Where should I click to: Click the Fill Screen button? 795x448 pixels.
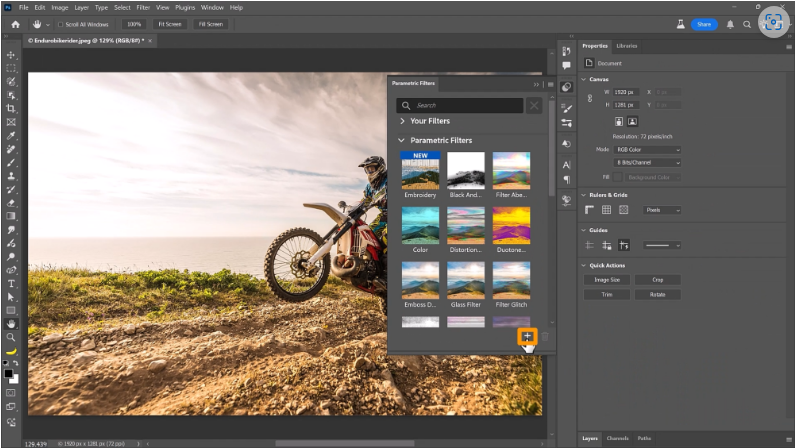click(x=210, y=24)
